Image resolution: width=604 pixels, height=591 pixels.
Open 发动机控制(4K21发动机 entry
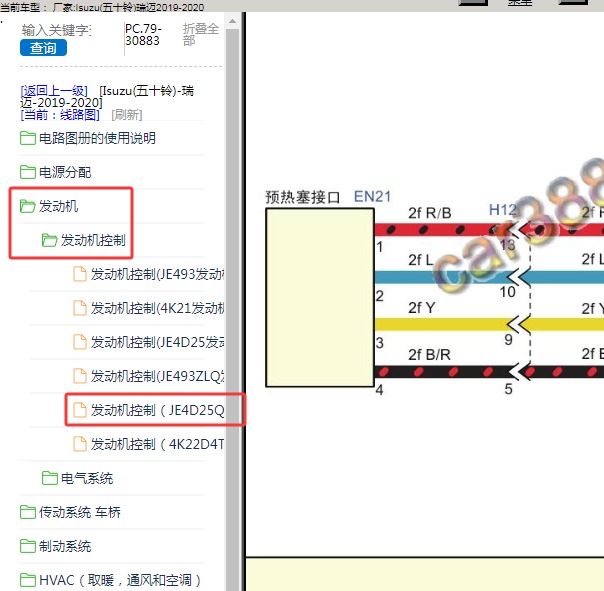pos(157,308)
